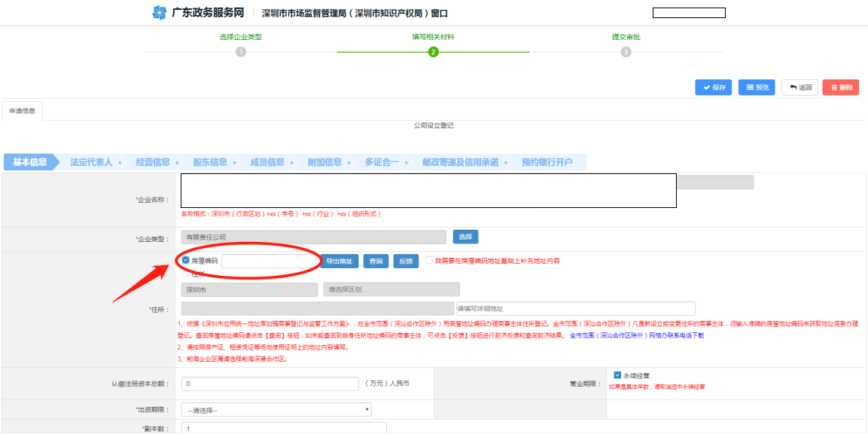The image size is (868, 434).
Task: Click step circle 1 for 选择企业类型
Action: click(x=242, y=51)
